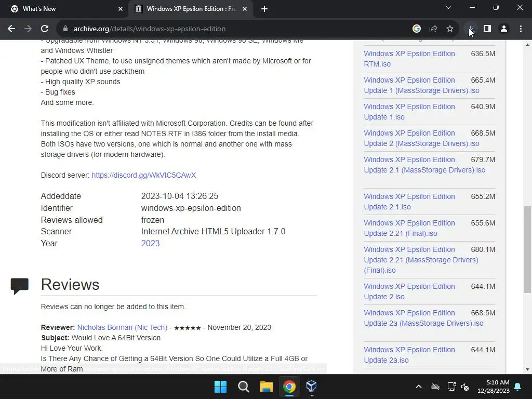Viewport: 532px width, 399px height.
Task: Click the browser forward arrow
Action: [x=28, y=29]
